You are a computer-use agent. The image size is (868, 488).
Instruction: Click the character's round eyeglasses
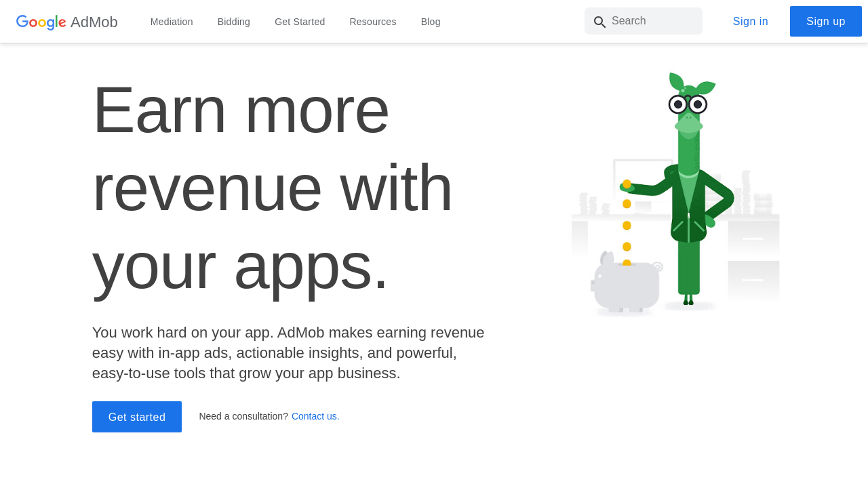pos(688,104)
